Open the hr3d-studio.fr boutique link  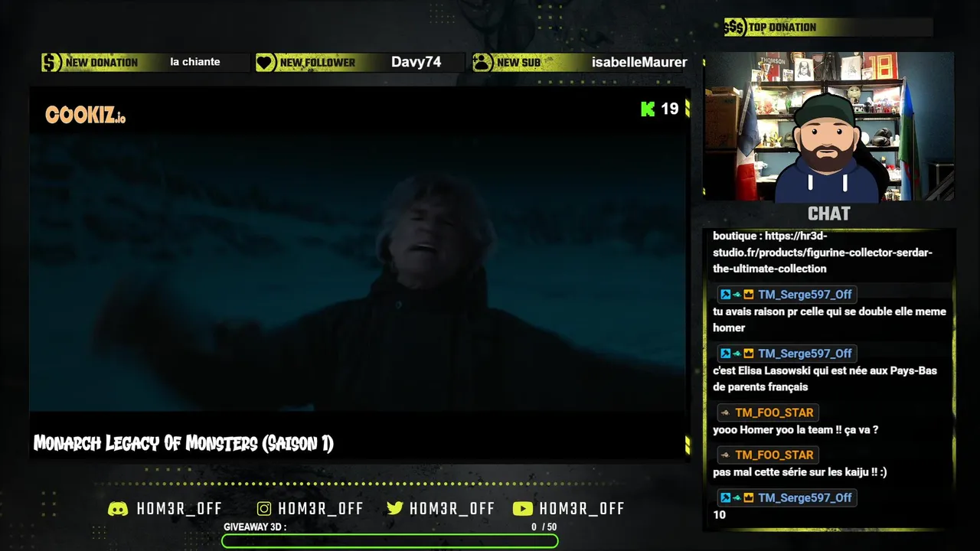pyautogui.click(x=823, y=253)
